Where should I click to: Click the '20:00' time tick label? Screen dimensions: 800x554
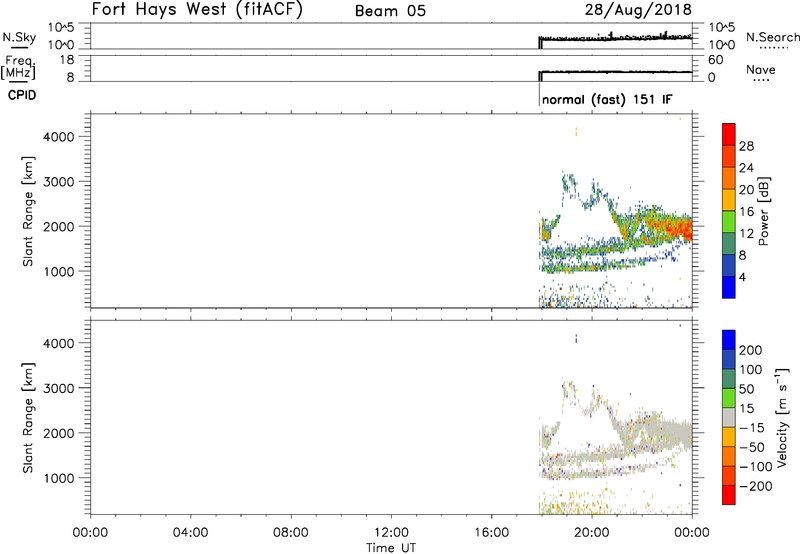(592, 533)
